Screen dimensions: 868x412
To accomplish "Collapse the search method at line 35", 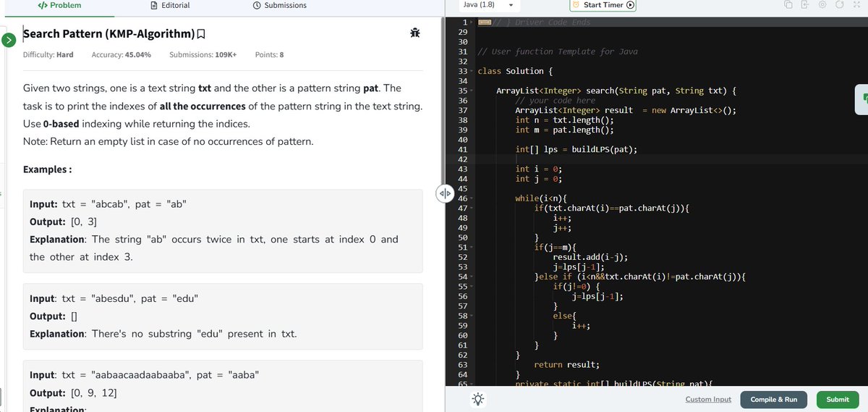I will coord(473,91).
